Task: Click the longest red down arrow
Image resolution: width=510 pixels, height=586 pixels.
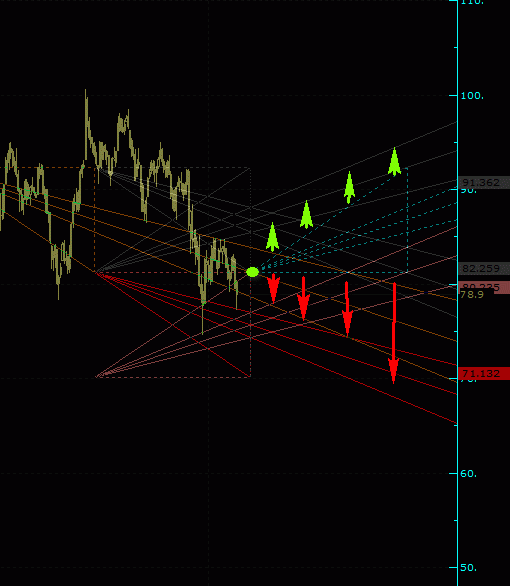Action: [393, 333]
